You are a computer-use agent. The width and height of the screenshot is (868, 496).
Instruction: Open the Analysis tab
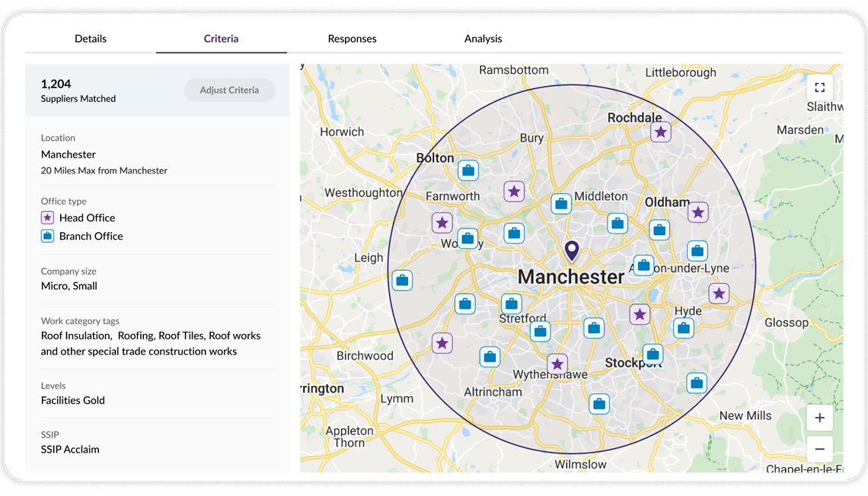[483, 39]
